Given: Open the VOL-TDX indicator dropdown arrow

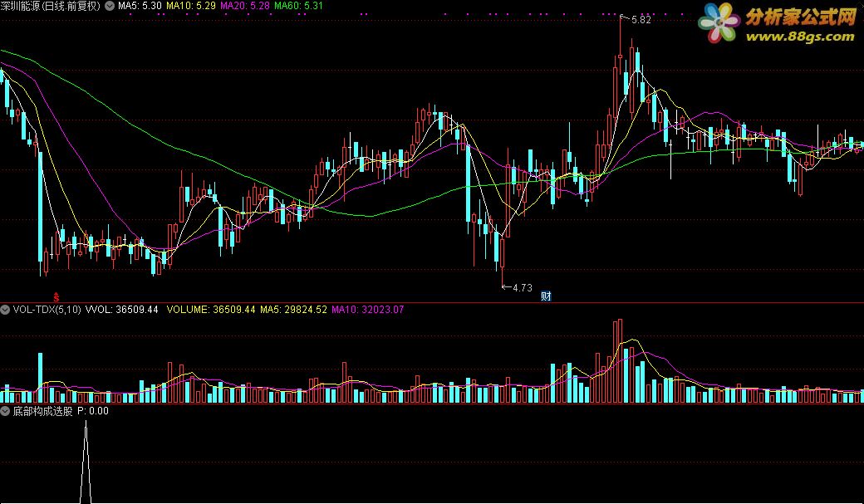Looking at the screenshot, I should coord(6,310).
